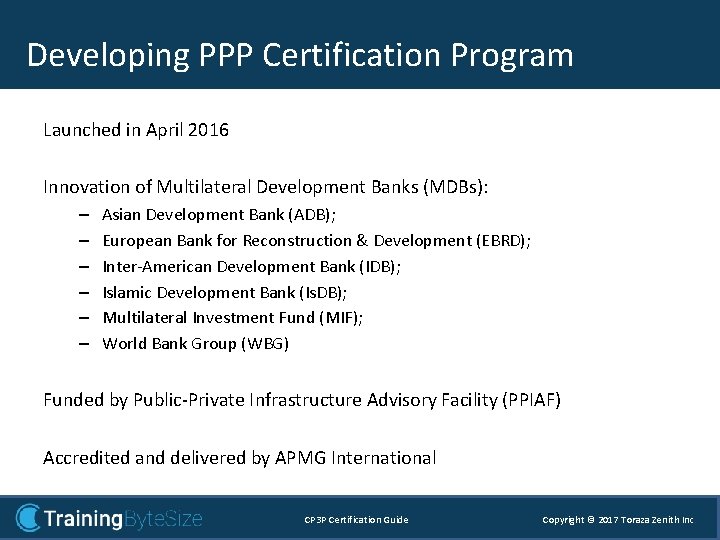Screen dimensions: 720x540
Task: Select 'Accredited and delivered by APMG International'
Action: (x=239, y=458)
